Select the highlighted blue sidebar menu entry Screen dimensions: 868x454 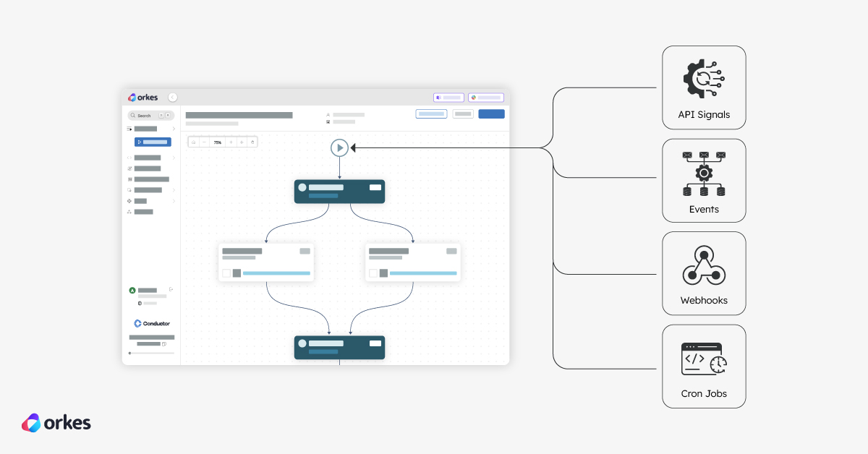(x=153, y=142)
